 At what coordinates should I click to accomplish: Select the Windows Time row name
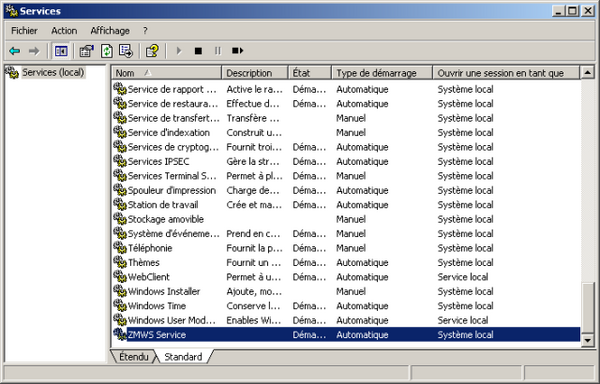pyautogui.click(x=157, y=306)
